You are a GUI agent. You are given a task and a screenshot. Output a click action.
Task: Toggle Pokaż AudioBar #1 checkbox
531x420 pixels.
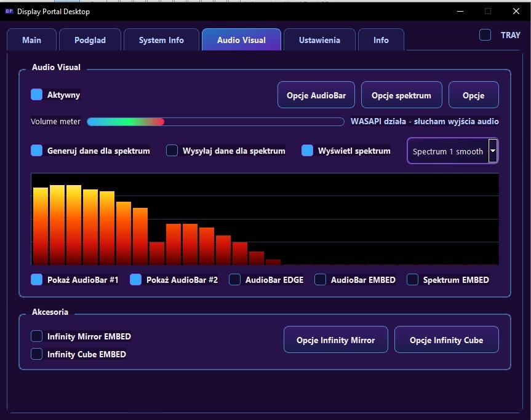(x=36, y=280)
